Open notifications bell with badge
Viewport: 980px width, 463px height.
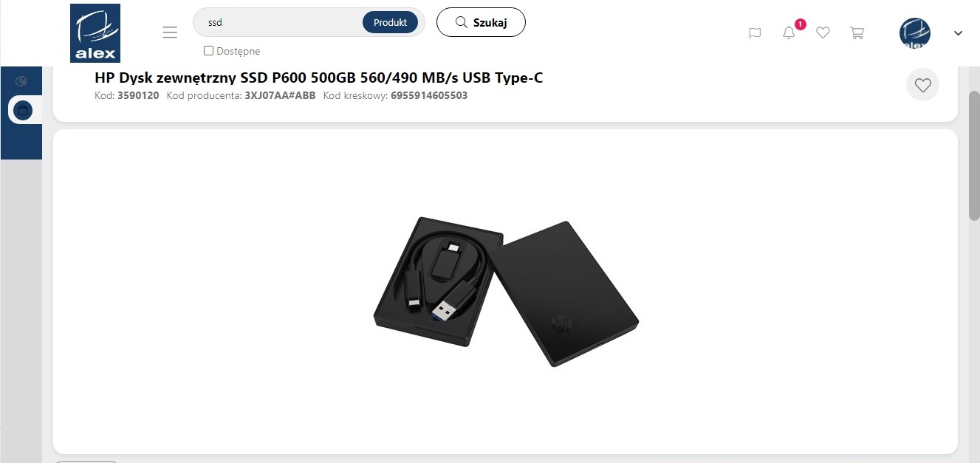click(x=789, y=33)
